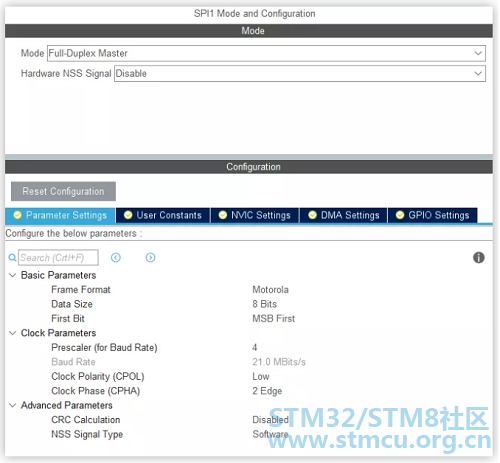Select the NSS Signal Type row
The image size is (500, 463).
(x=248, y=434)
